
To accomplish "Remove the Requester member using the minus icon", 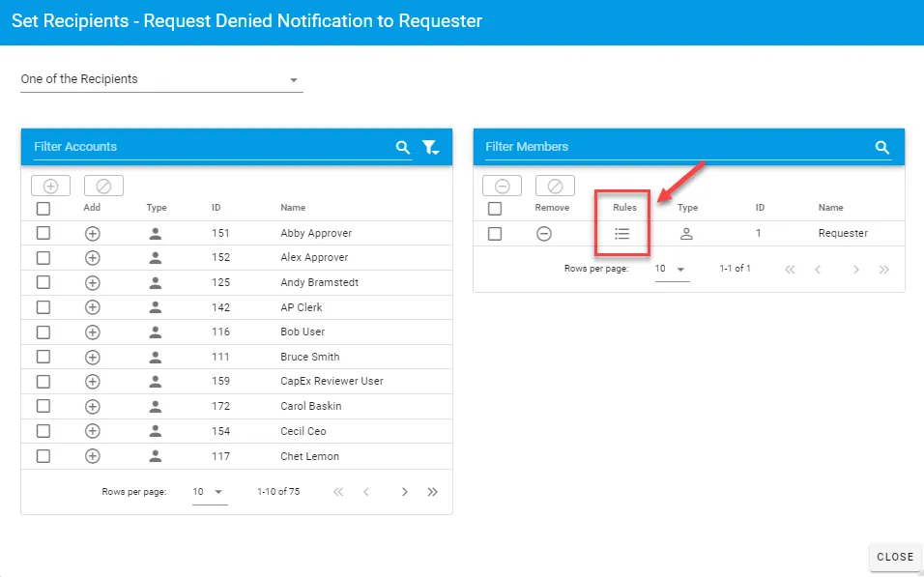I will click(x=544, y=233).
